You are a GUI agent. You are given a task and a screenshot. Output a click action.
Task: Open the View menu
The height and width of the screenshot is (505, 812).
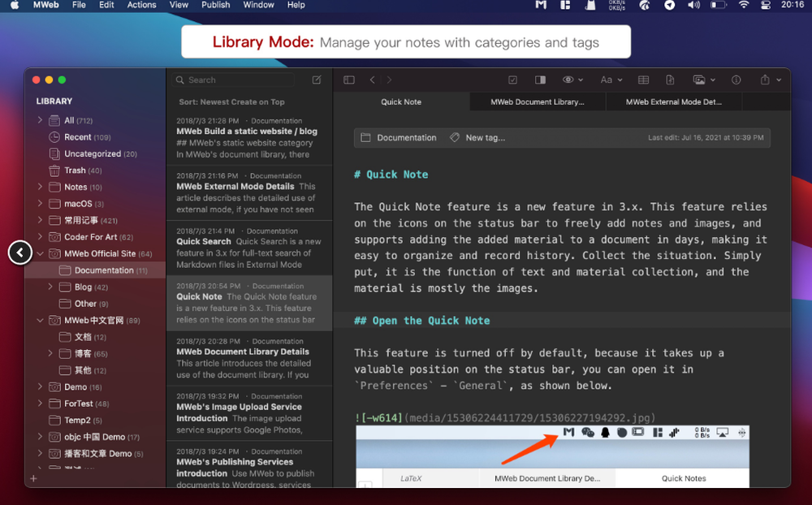179,5
